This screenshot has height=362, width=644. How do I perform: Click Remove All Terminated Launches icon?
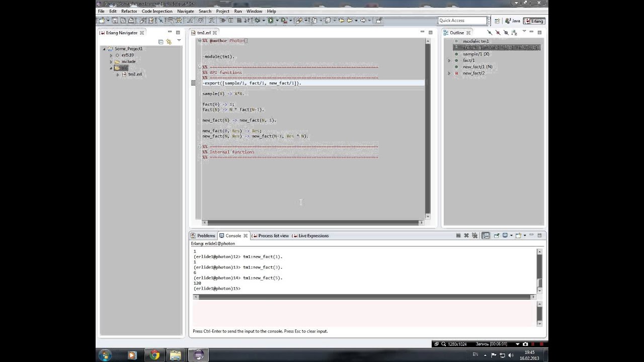coord(474,235)
